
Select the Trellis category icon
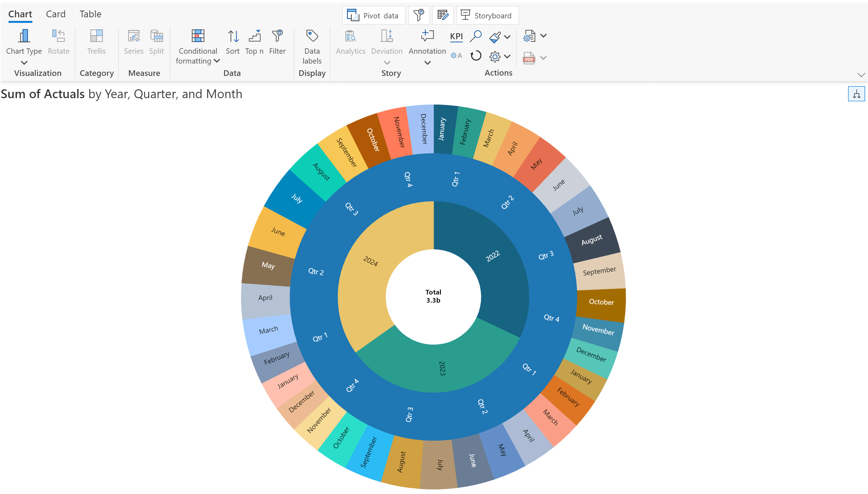tap(96, 36)
